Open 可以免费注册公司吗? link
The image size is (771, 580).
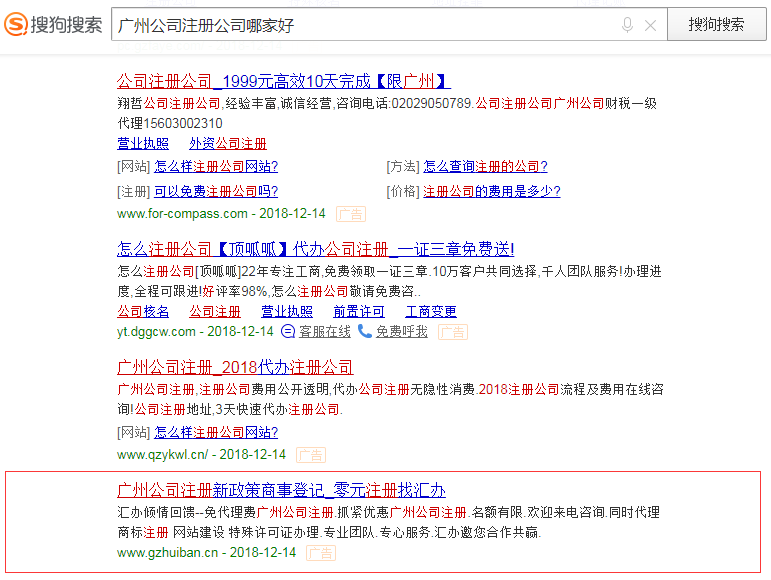(216, 191)
